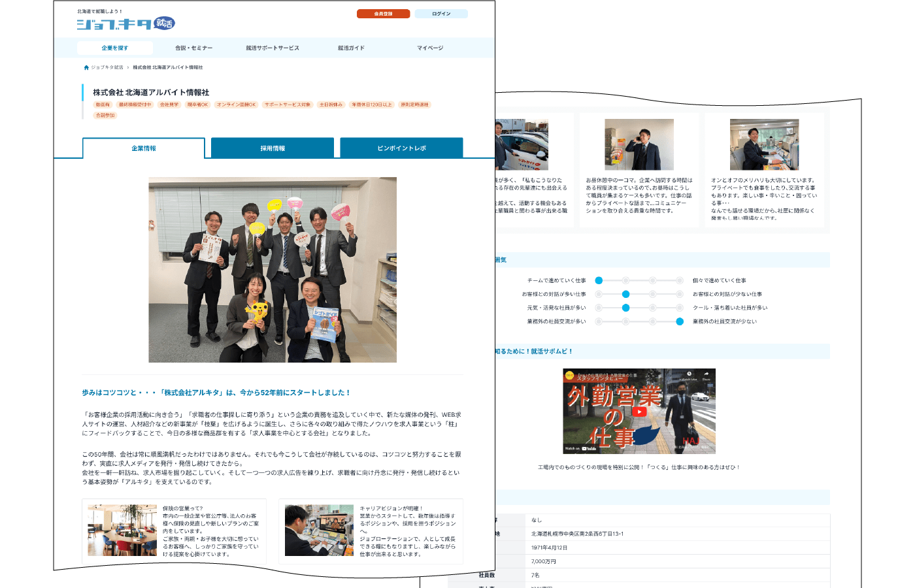Click the お客様との対話が少ない仕事 label

pyautogui.click(x=727, y=294)
